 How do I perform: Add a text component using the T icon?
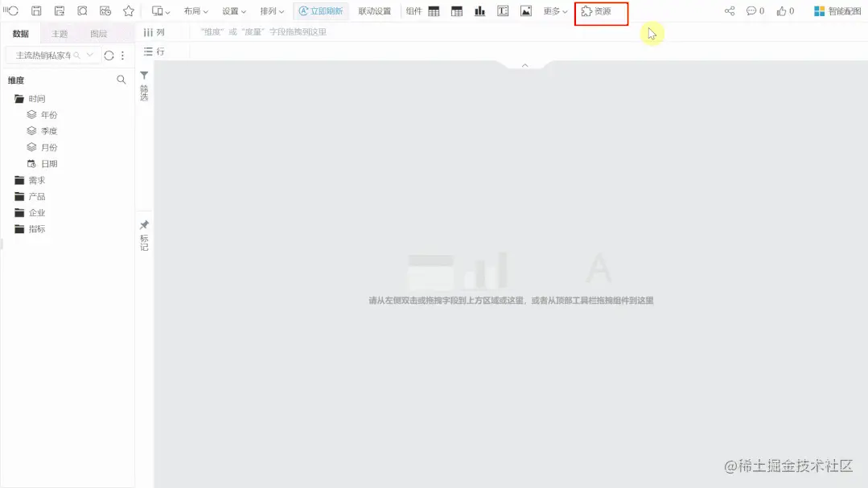click(x=502, y=10)
